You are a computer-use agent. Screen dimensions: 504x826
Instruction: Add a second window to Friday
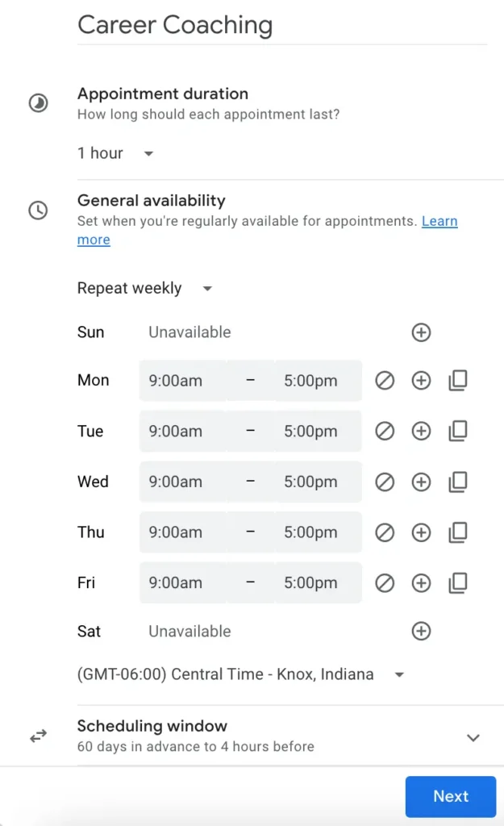[421, 583]
